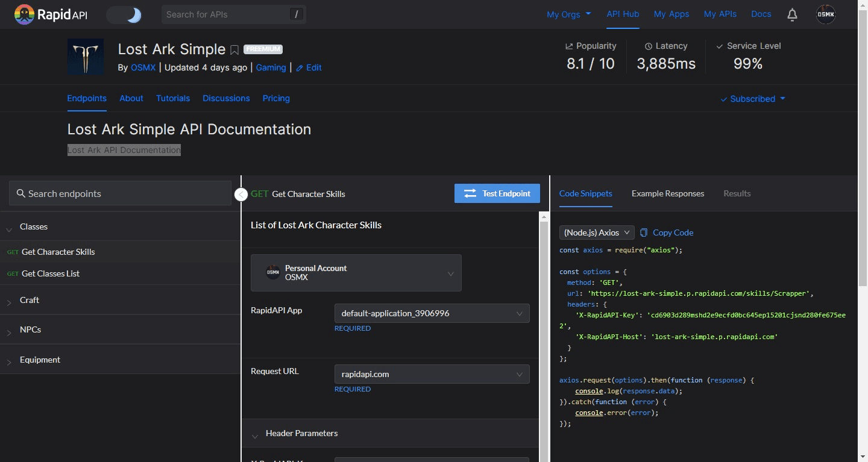Collapse the Classes group

[120, 226]
